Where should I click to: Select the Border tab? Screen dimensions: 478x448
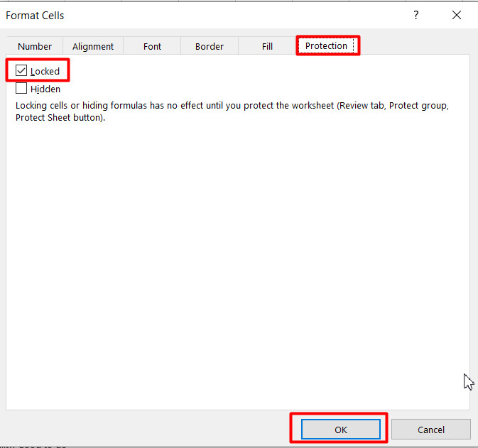pos(210,46)
